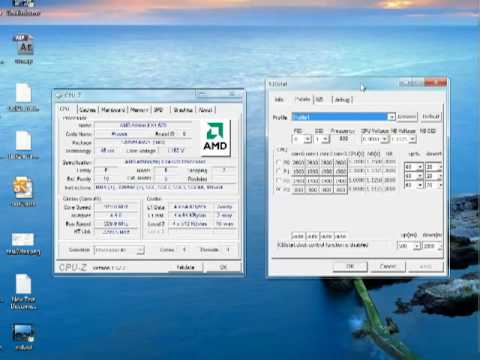
Task: Open the third row down% dropdown
Action: point(434,184)
